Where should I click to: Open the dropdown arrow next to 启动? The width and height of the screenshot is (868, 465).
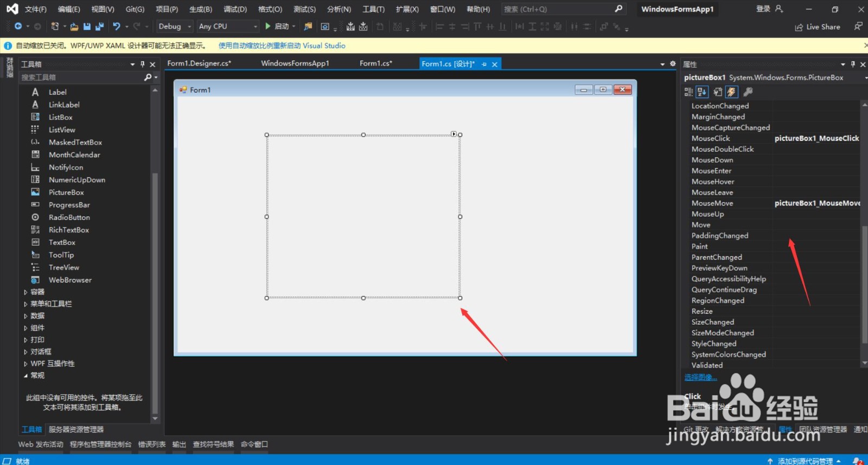[293, 26]
